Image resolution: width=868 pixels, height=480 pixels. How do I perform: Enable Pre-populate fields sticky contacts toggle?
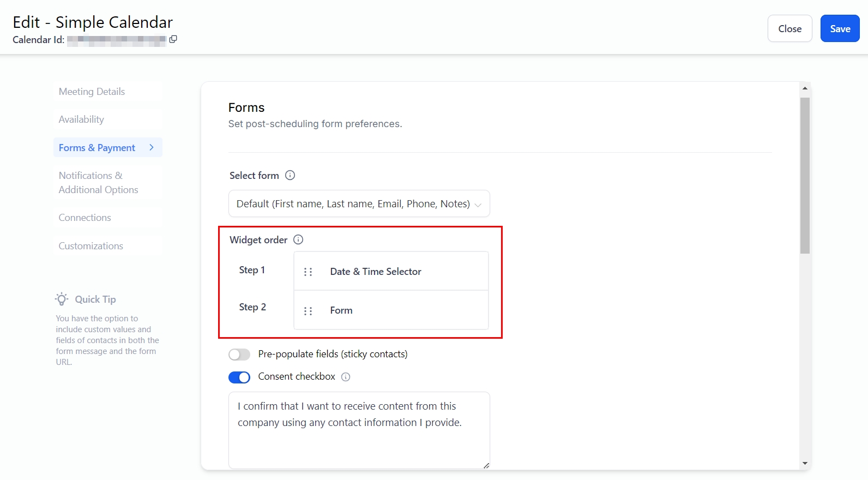tap(239, 355)
